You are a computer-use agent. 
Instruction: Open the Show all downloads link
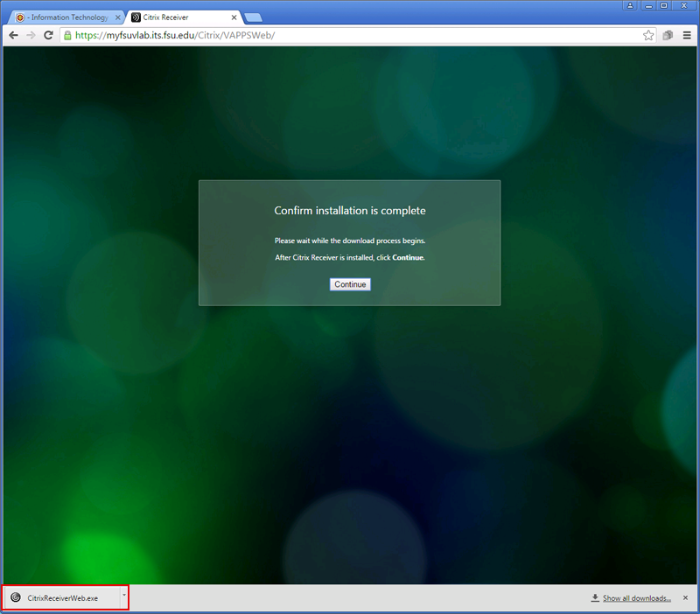coord(637,598)
